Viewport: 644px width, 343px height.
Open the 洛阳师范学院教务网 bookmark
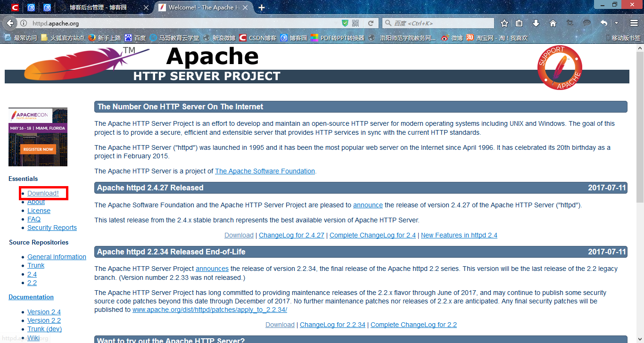tap(402, 38)
